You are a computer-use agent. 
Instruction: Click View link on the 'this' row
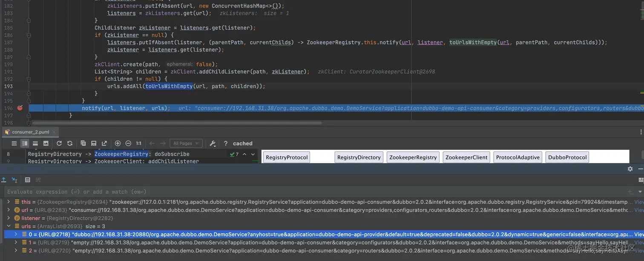(639, 202)
